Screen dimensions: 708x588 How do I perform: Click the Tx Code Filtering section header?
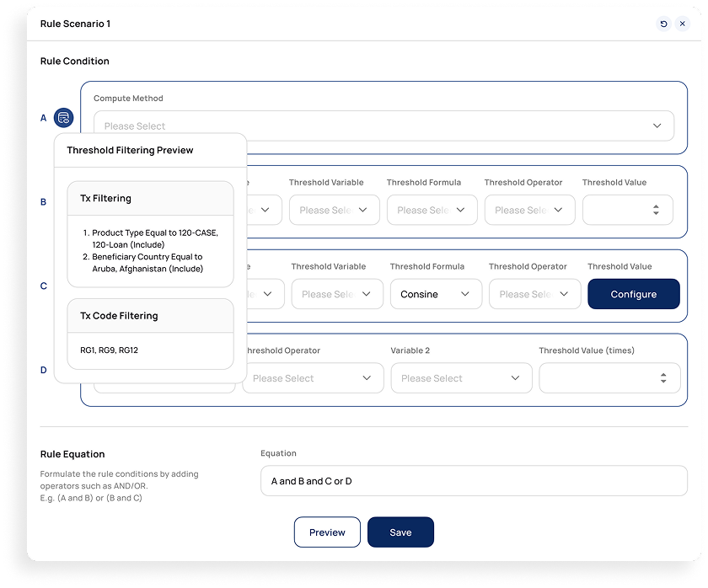[150, 316]
